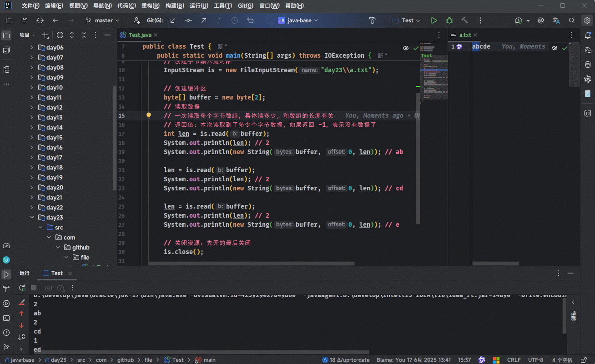Click the CRLF line separator in status bar

click(514, 360)
